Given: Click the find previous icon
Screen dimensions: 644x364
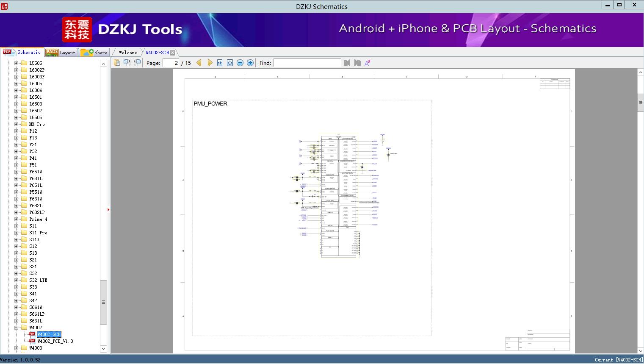Looking at the screenshot, I should (x=347, y=63).
